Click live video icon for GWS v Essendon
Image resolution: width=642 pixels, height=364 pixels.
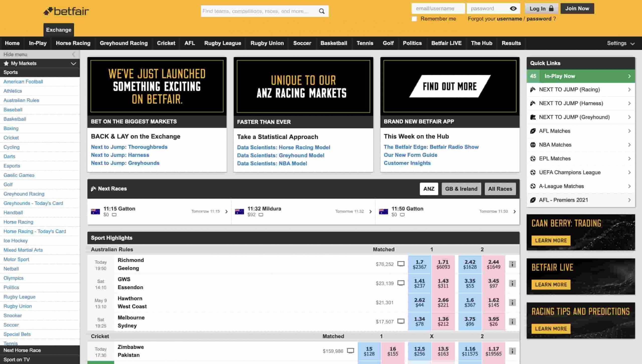401,283
